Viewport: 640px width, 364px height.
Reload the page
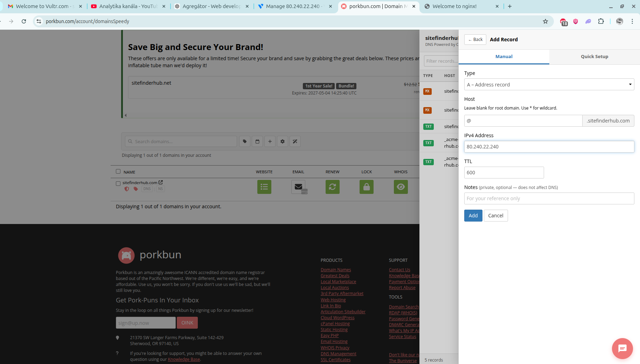24,21
